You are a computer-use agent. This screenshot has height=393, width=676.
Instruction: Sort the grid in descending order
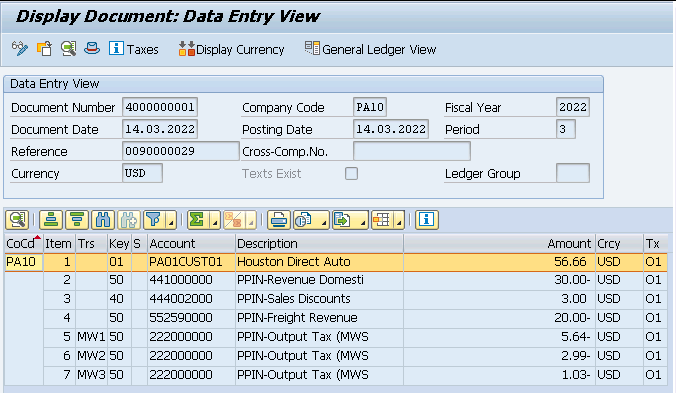(77, 220)
